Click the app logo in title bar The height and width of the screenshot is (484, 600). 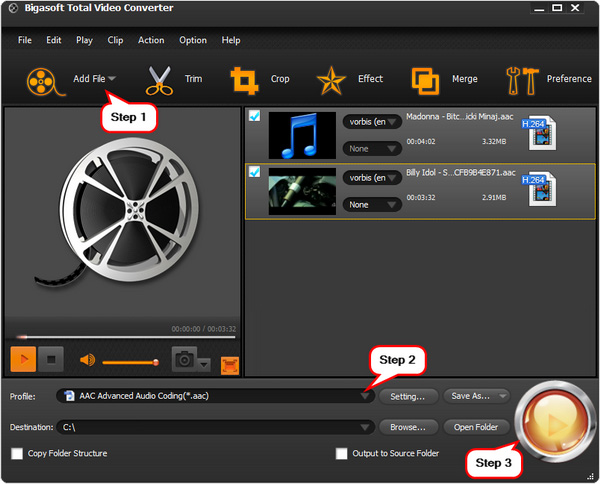pos(13,8)
